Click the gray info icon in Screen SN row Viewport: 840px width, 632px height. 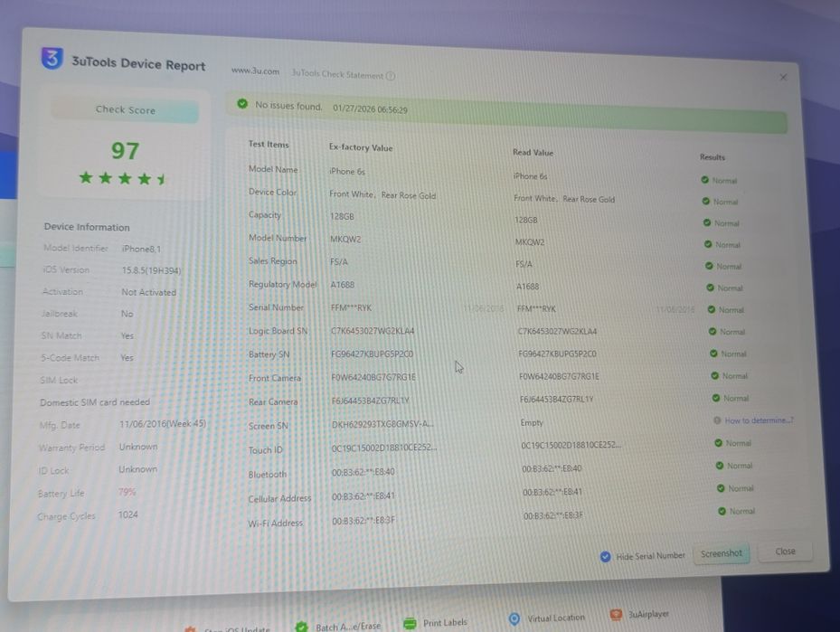tap(717, 420)
